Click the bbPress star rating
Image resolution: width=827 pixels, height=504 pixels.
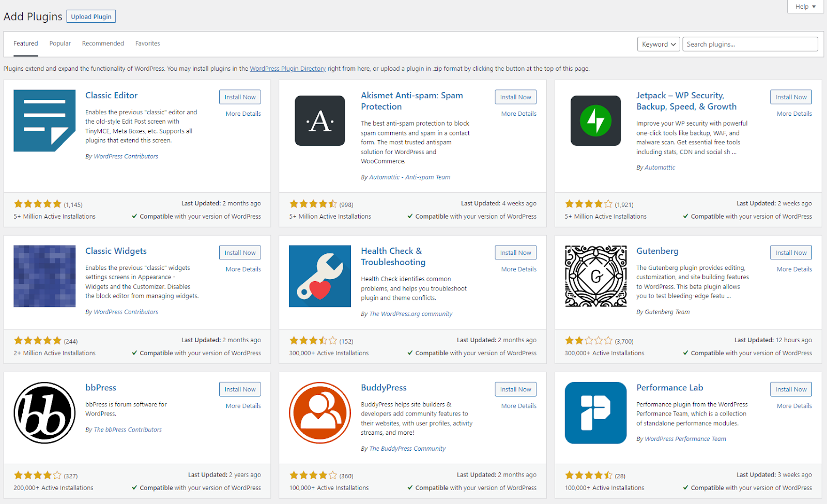coord(38,475)
